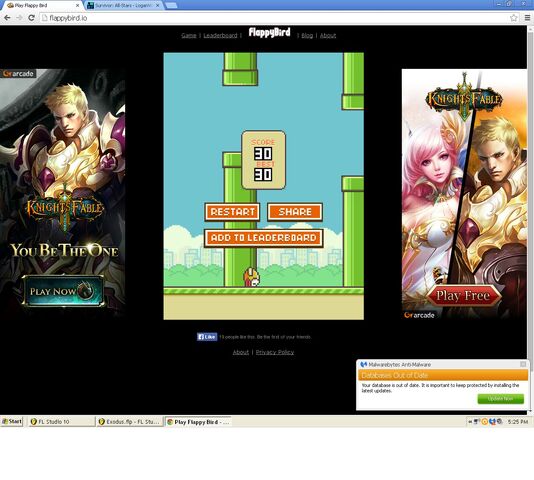Close the Malwarebytes notification popup

pyautogui.click(x=523, y=364)
